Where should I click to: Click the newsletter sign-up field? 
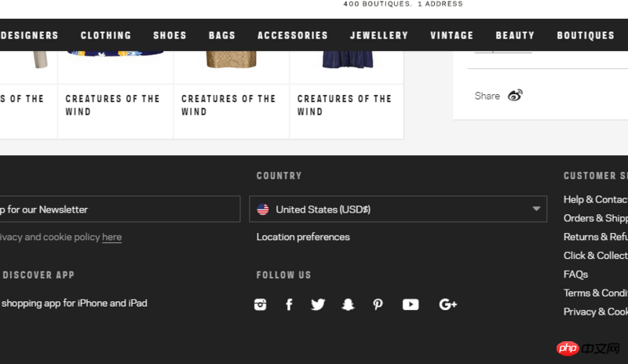118,209
